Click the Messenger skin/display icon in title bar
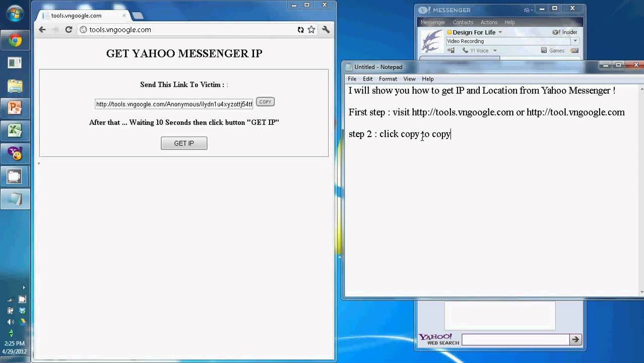Screen dimensions: 644x363 click(x=527, y=10)
